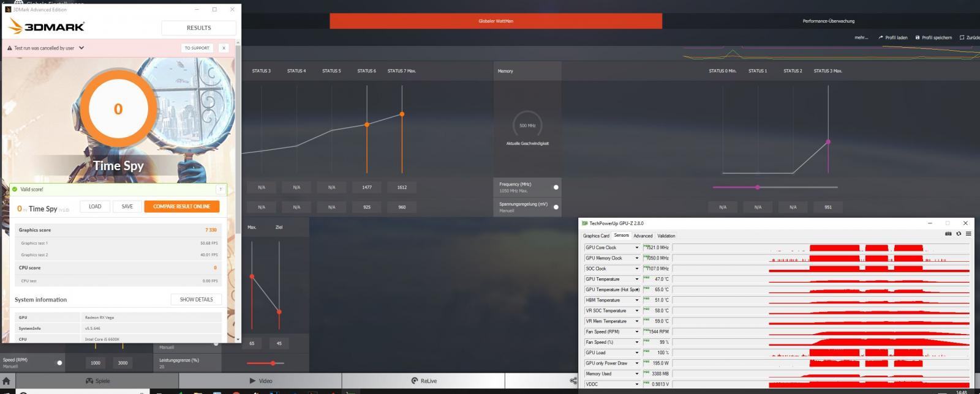Click STATUS 6 orange curve point

pos(367,124)
